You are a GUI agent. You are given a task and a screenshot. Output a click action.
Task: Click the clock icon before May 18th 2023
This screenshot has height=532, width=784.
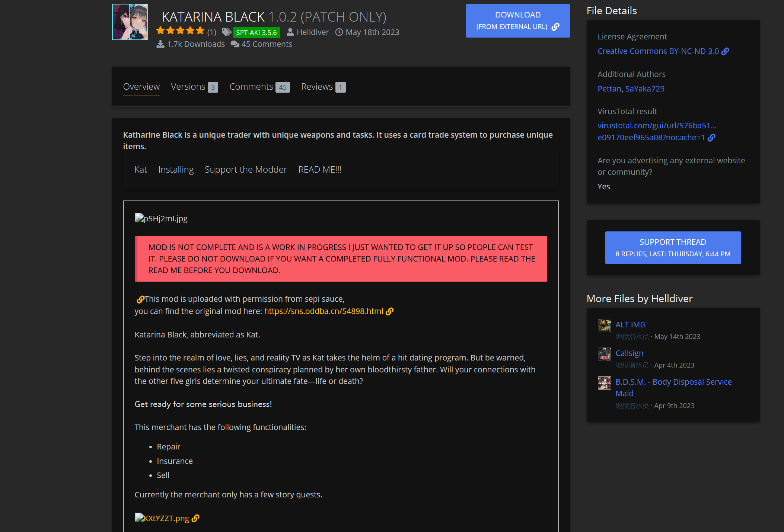click(339, 32)
